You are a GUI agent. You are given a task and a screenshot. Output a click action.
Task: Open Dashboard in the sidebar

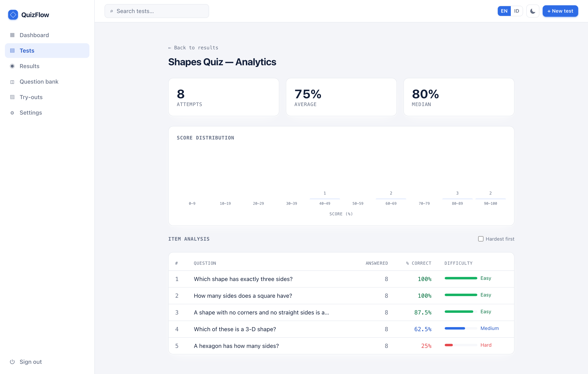(x=47, y=35)
